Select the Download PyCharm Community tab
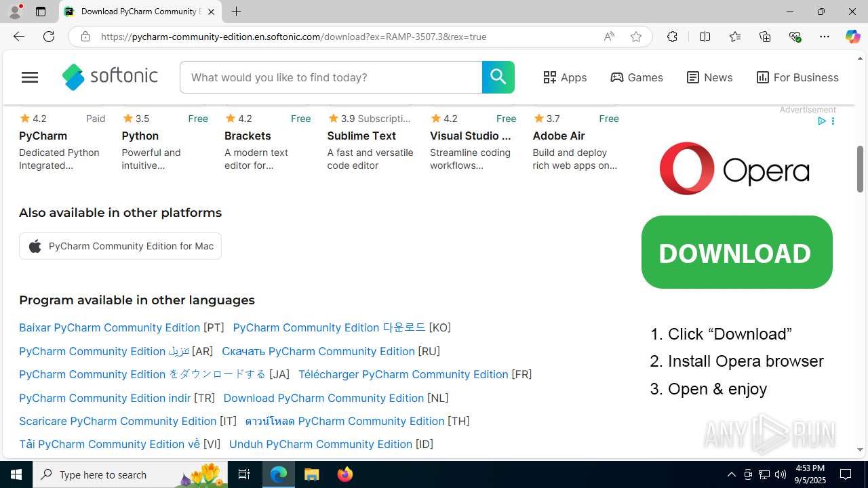 pos(140,12)
